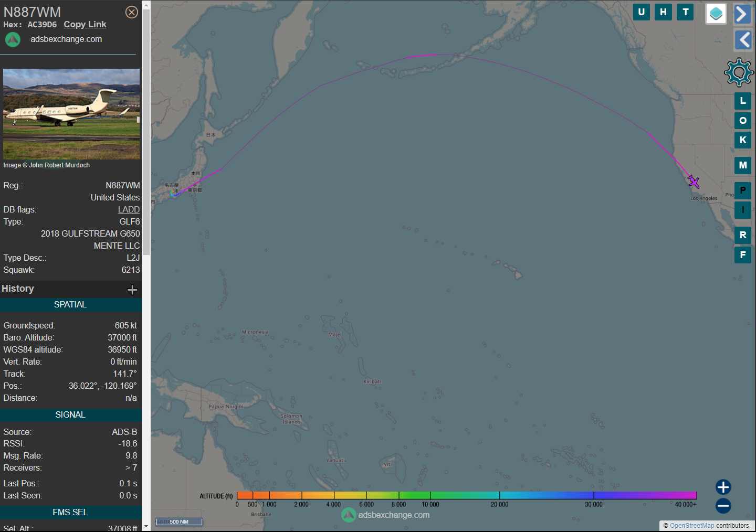
Task: Click the altitude color legend bar
Action: (467, 495)
